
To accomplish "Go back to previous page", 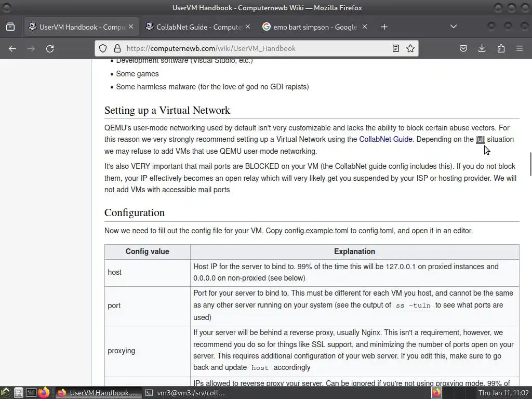I will [x=12, y=48].
